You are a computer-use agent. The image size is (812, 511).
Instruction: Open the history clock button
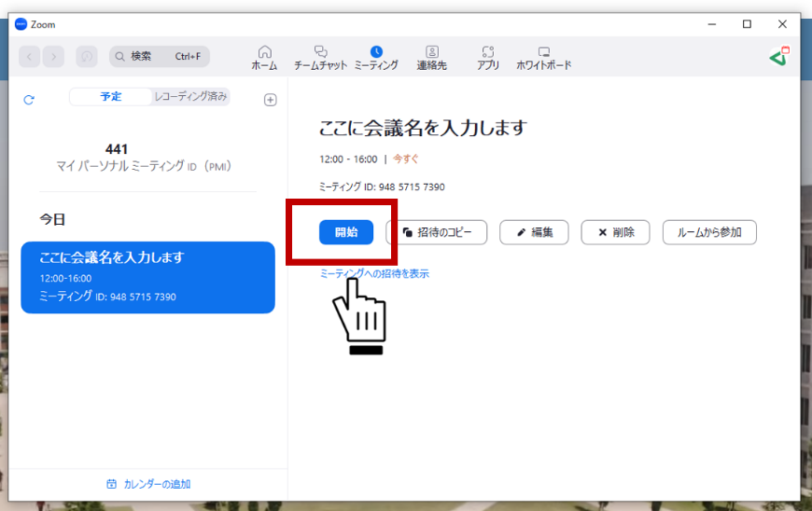pos(87,56)
